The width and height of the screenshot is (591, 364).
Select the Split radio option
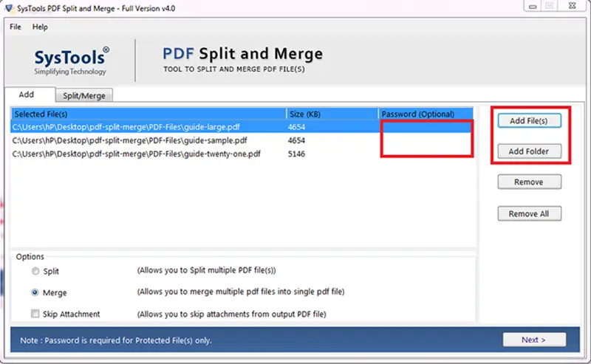pos(35,271)
